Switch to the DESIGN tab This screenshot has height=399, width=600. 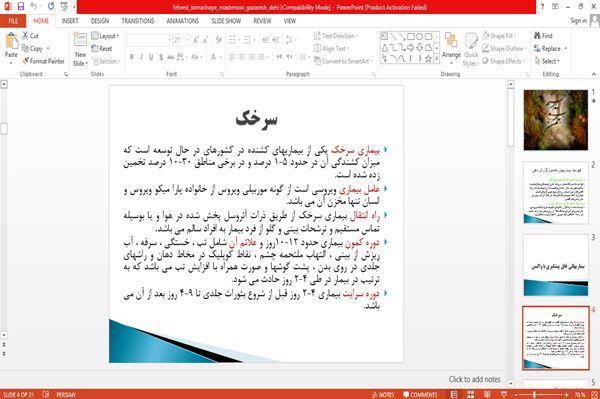(100, 21)
